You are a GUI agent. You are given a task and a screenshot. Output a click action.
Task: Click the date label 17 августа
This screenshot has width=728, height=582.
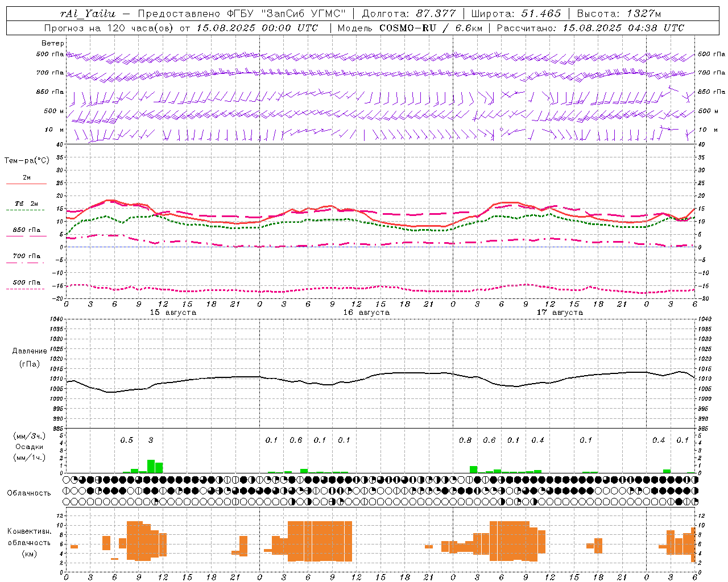pyautogui.click(x=560, y=313)
